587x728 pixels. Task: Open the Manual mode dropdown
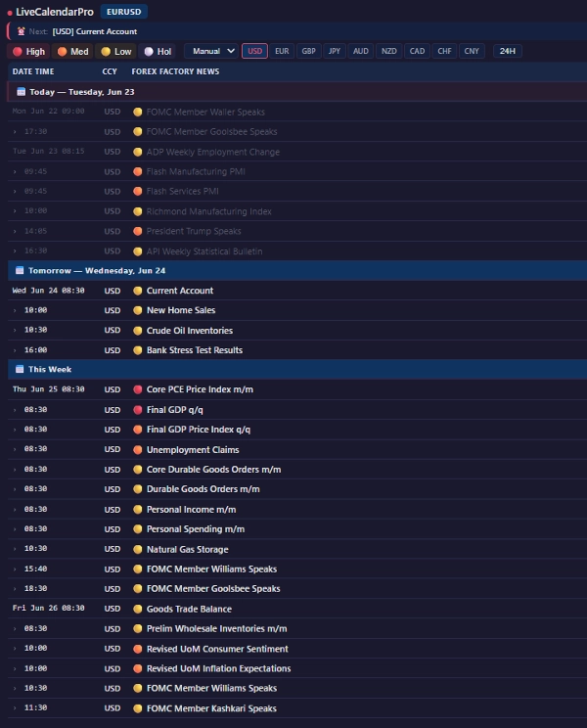click(x=212, y=51)
